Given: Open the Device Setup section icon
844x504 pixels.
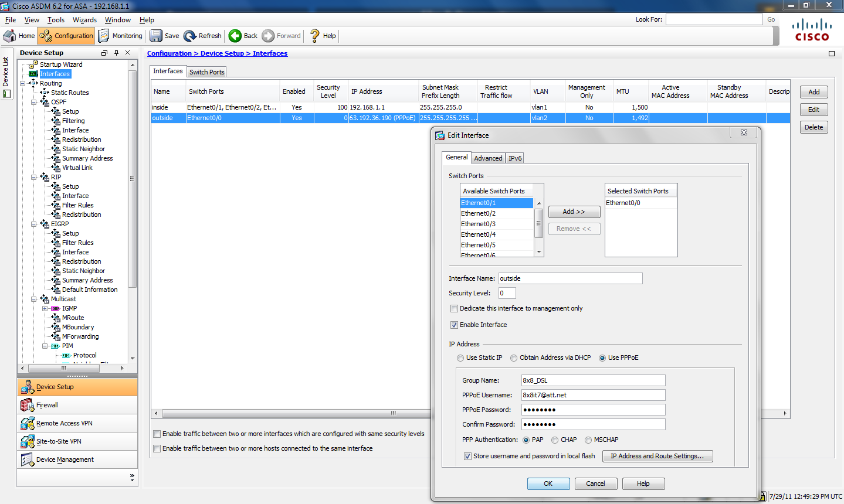Looking at the screenshot, I should tap(27, 387).
